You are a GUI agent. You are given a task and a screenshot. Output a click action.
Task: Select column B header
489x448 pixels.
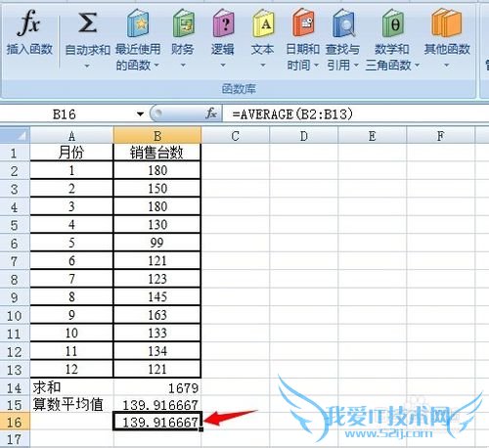coord(157,135)
